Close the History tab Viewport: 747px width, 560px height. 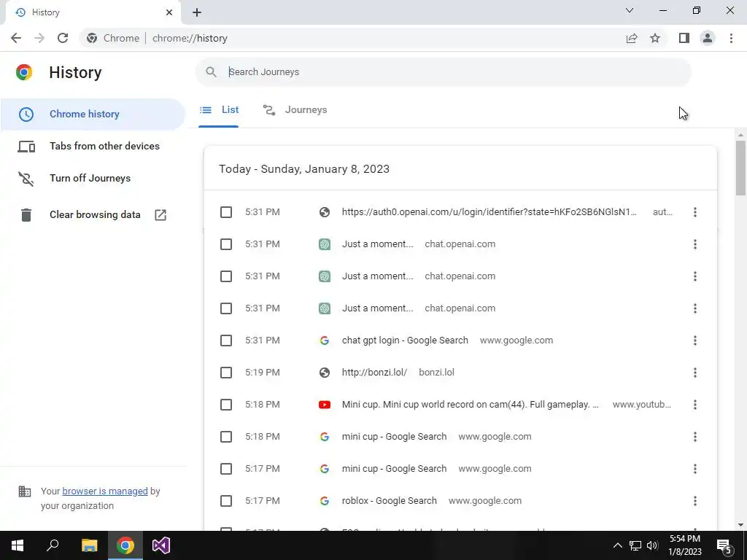[x=169, y=12]
